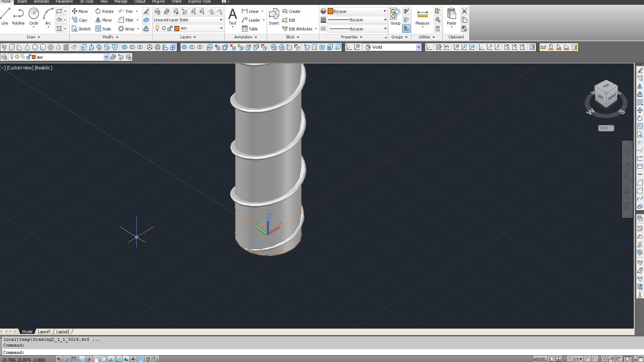Toggle Polar tracking in status bar
This screenshot has width=644, height=362.
(x=89, y=359)
